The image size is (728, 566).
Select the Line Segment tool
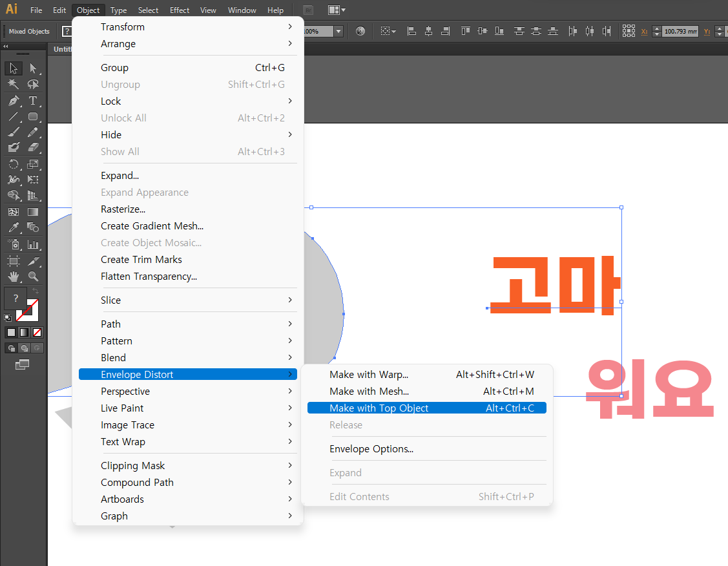[14, 116]
